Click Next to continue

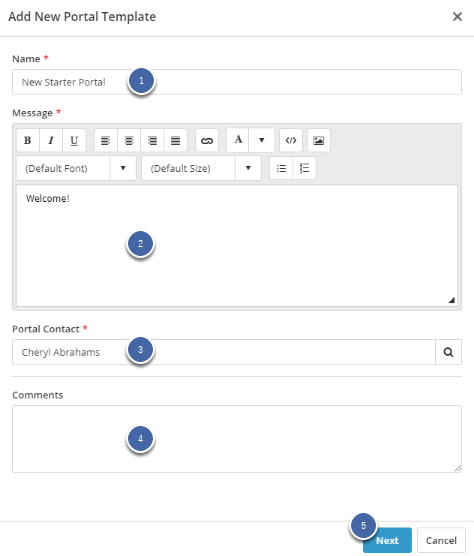(387, 540)
